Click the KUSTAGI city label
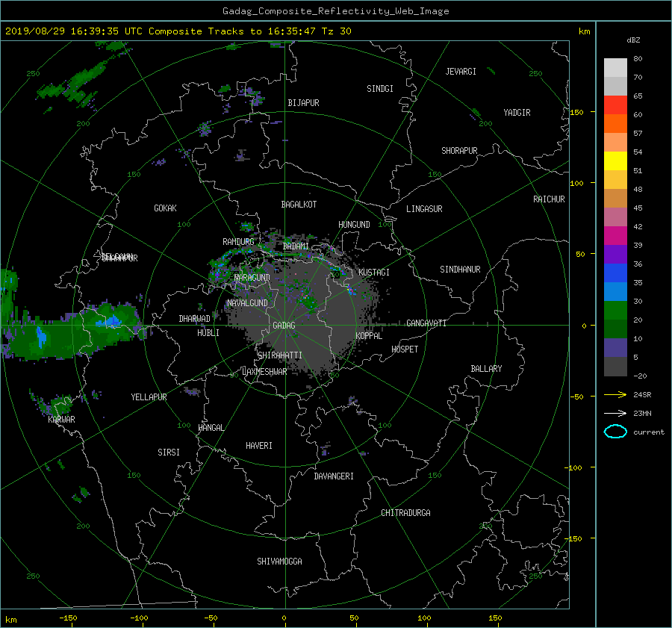This screenshot has width=672, height=628. (x=374, y=273)
